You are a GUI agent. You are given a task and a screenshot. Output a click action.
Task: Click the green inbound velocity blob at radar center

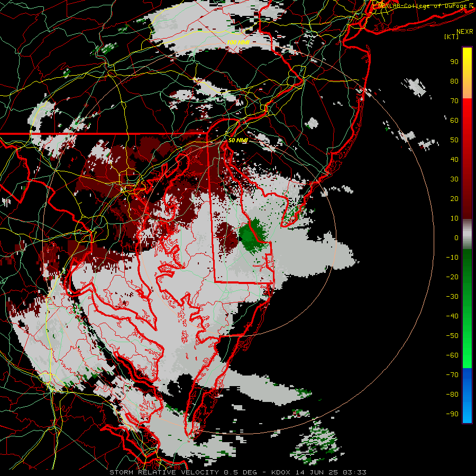[x=253, y=236]
